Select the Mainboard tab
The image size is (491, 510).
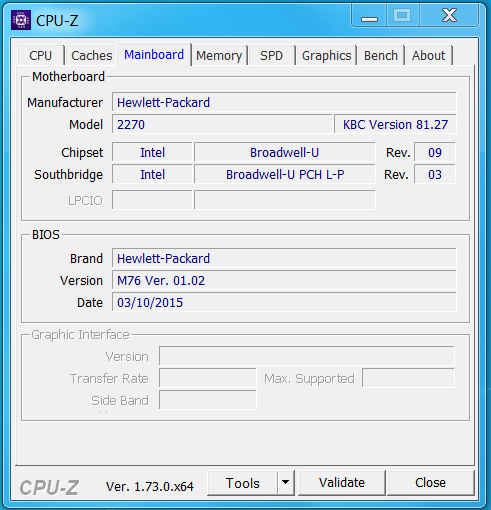[154, 54]
